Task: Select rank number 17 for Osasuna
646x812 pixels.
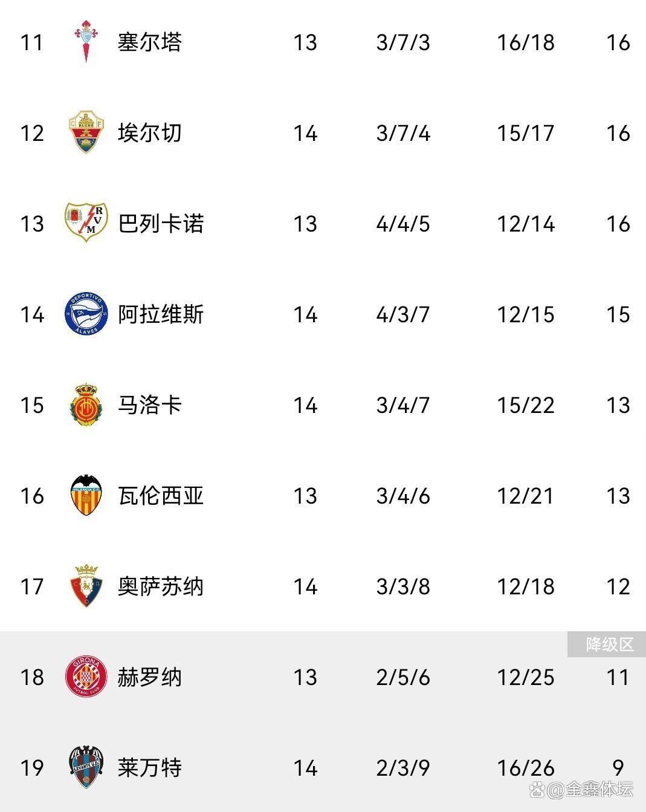Action: pos(32,586)
